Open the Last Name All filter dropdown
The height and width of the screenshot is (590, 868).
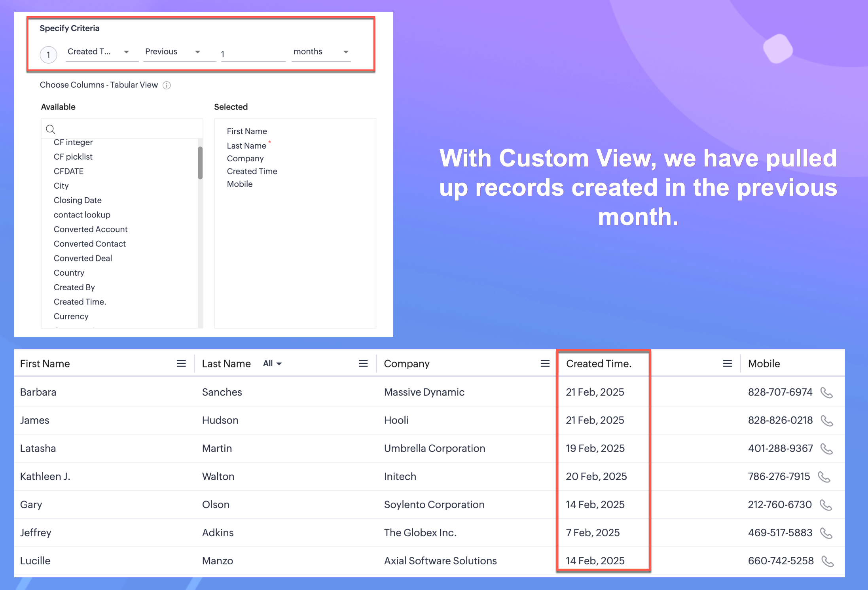[x=273, y=363]
